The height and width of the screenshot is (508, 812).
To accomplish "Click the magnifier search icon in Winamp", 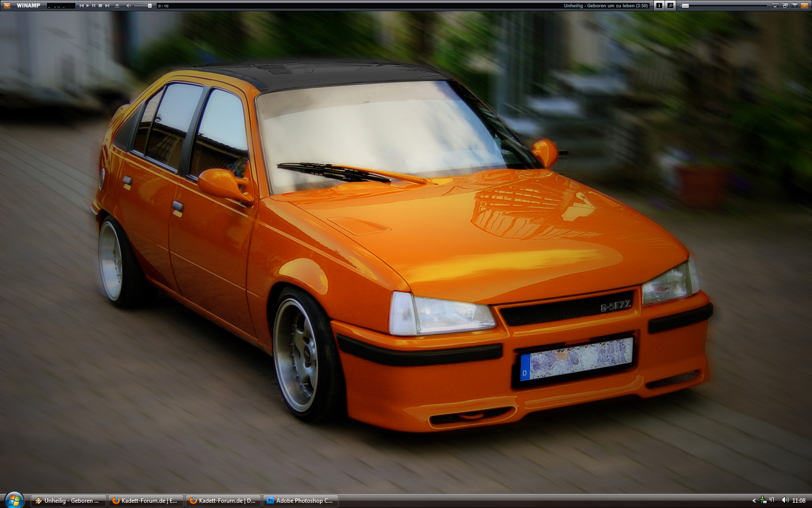I will point(670,6).
